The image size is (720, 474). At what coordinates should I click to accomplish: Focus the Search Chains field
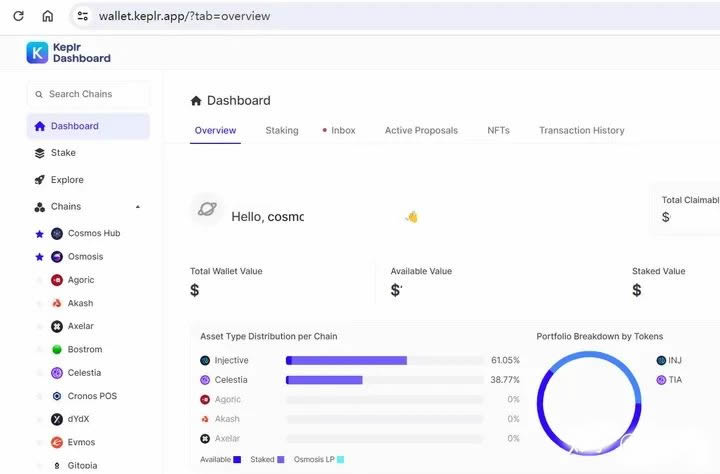click(88, 94)
